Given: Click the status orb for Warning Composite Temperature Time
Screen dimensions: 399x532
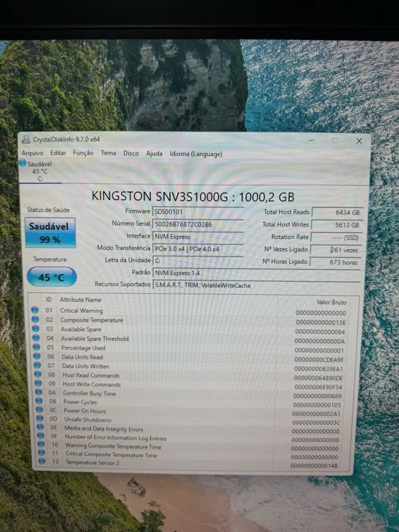Looking at the screenshot, I should 41,444.
